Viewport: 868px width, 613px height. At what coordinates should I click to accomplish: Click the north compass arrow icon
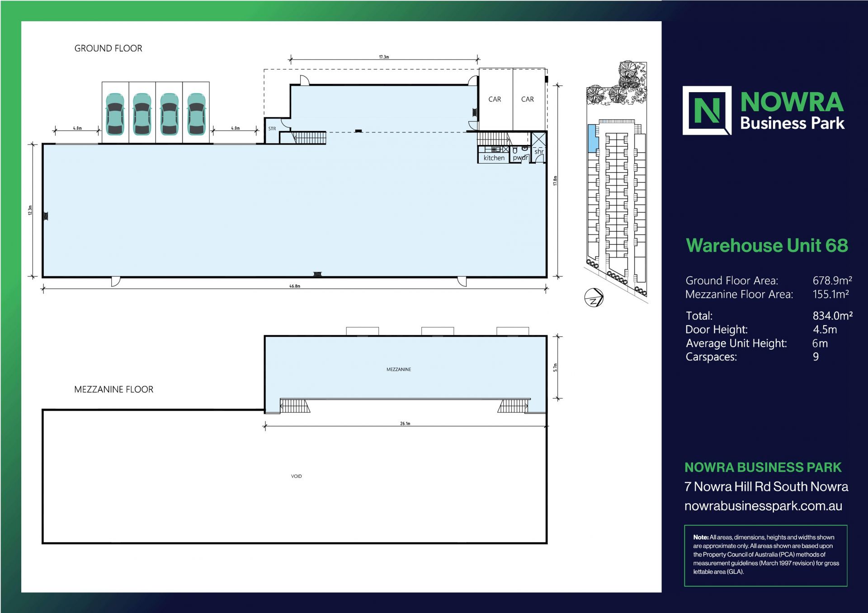click(x=594, y=298)
